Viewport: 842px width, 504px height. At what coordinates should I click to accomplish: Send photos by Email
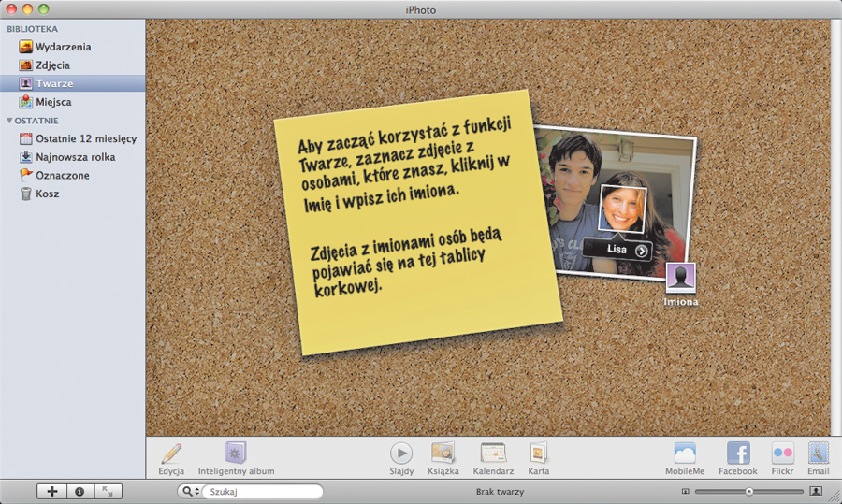[x=818, y=454]
